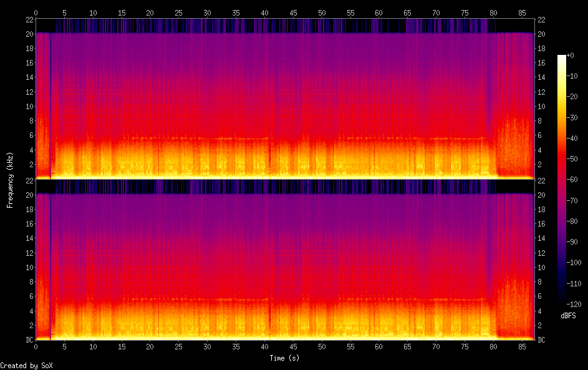Click the 16 kHz label on the lower-right frequency axis
588x370 pixels.
541,224
